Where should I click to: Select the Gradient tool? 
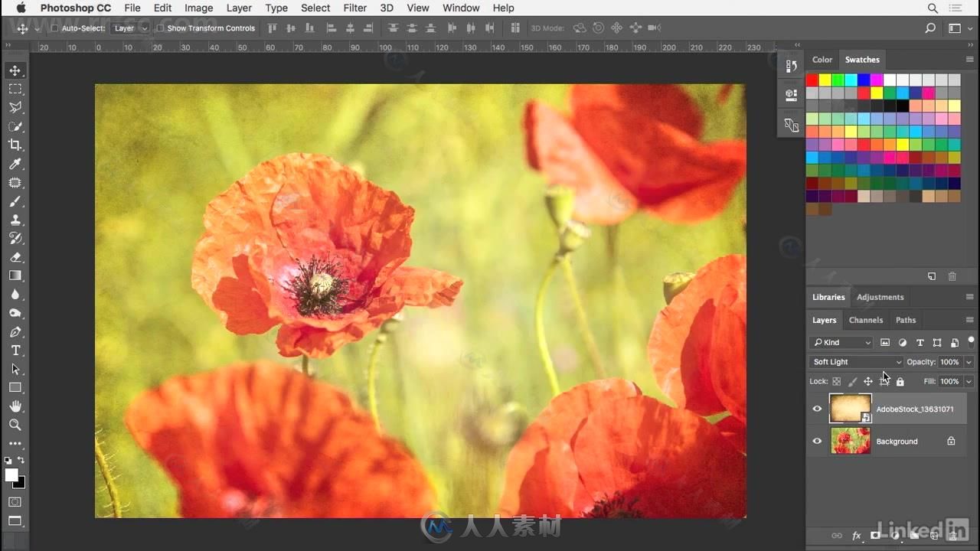coord(15,275)
